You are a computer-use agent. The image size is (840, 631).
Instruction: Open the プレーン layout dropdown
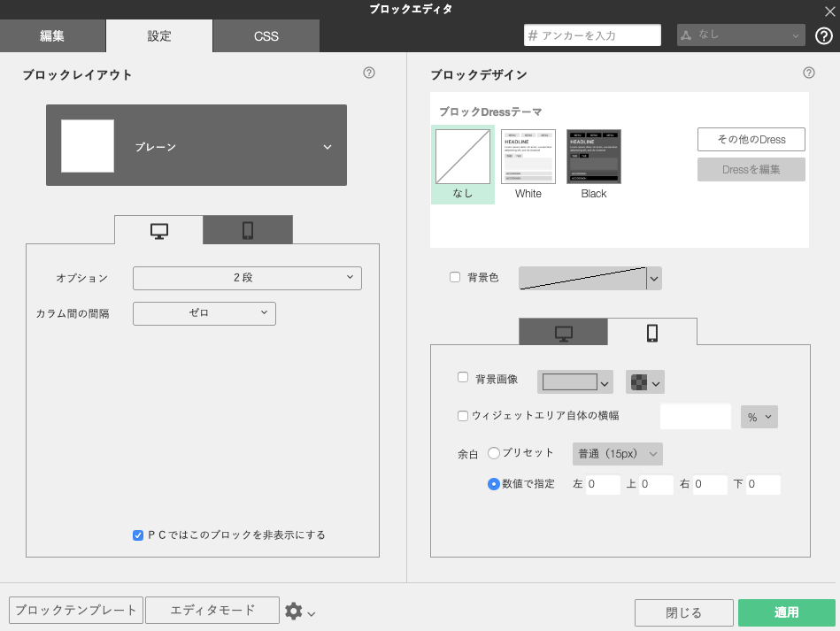pos(196,145)
